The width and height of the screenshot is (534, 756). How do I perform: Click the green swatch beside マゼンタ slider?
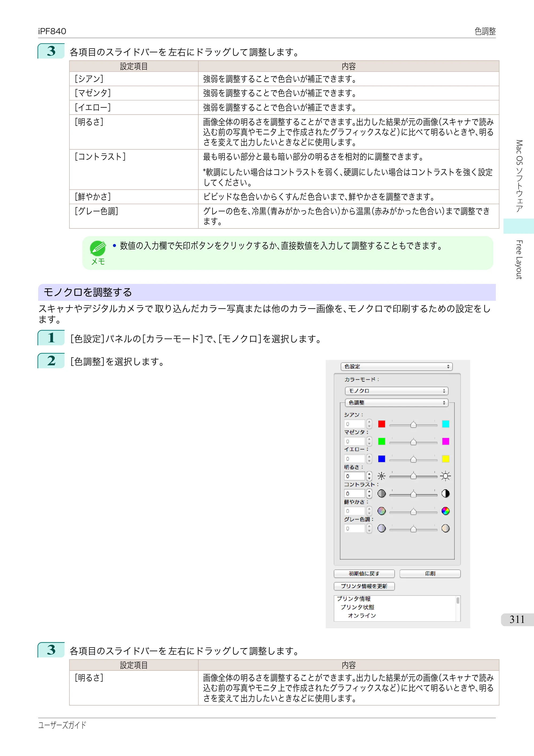(x=381, y=441)
